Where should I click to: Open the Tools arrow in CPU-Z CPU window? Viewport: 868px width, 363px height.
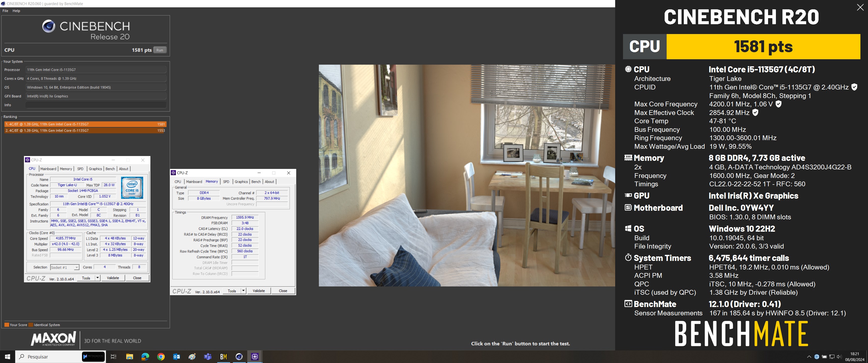pos(97,278)
